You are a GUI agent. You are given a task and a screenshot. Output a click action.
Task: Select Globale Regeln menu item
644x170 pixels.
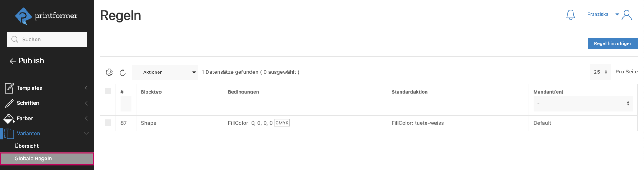33,159
